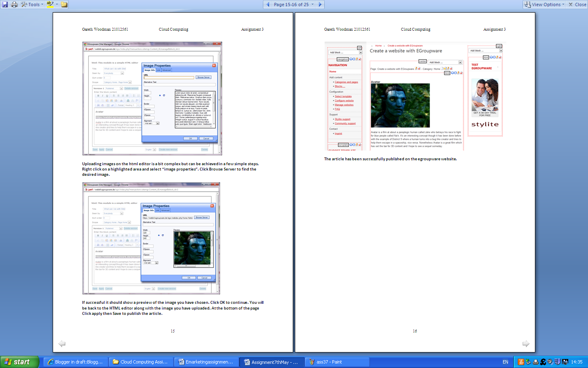Click the Safely Remove Hardware tray icon
The height and width of the screenshot is (368, 588).
pyautogui.click(x=528, y=362)
